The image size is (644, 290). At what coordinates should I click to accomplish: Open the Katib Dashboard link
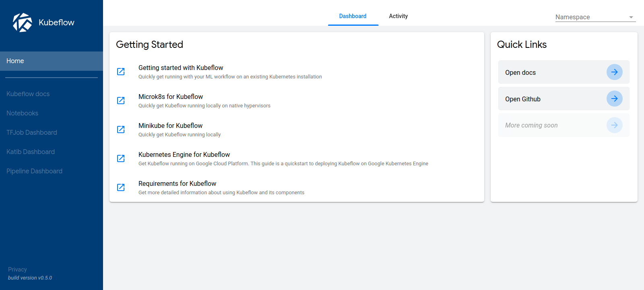tap(31, 152)
